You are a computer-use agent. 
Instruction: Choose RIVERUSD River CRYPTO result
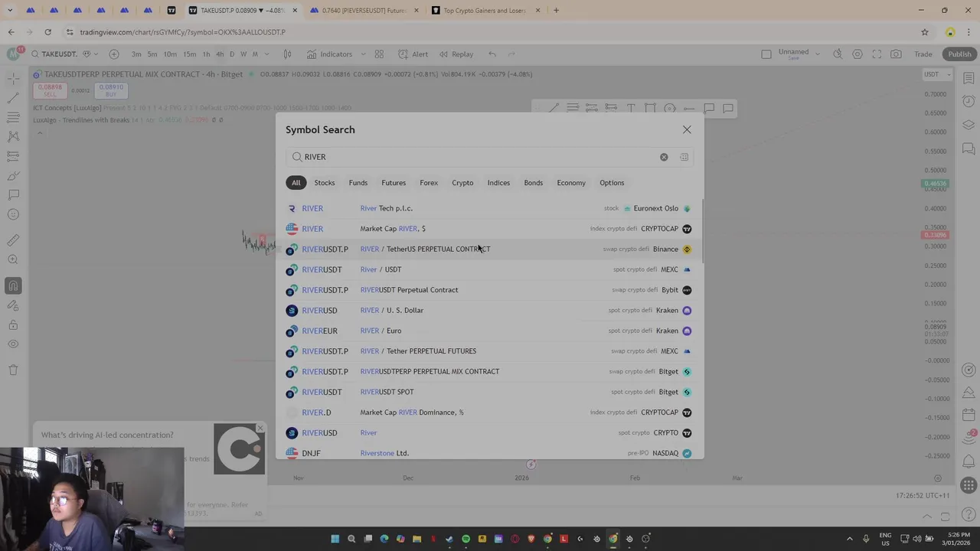tap(488, 432)
